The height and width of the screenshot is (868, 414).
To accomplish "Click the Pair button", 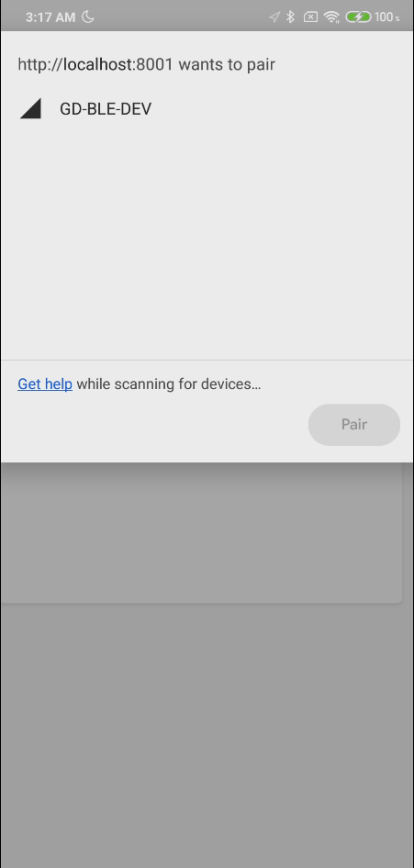I will 354,425.
